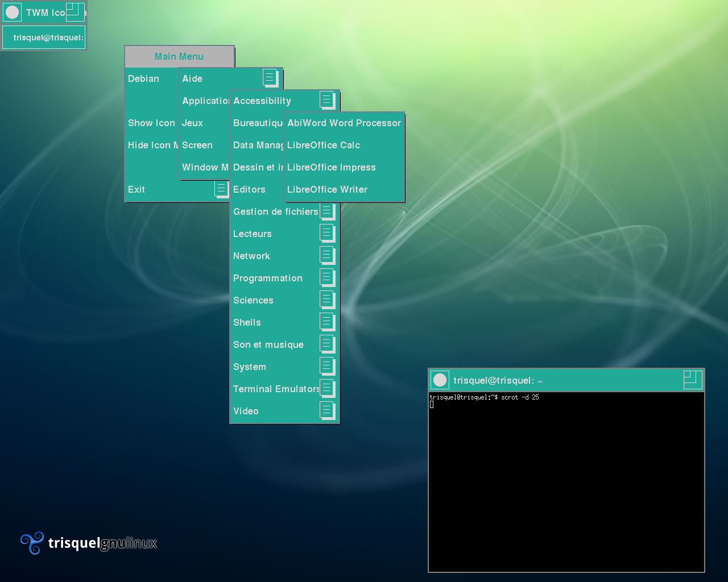Expand submenu icon next to Programmation
The height and width of the screenshot is (582, 728).
tap(327, 277)
